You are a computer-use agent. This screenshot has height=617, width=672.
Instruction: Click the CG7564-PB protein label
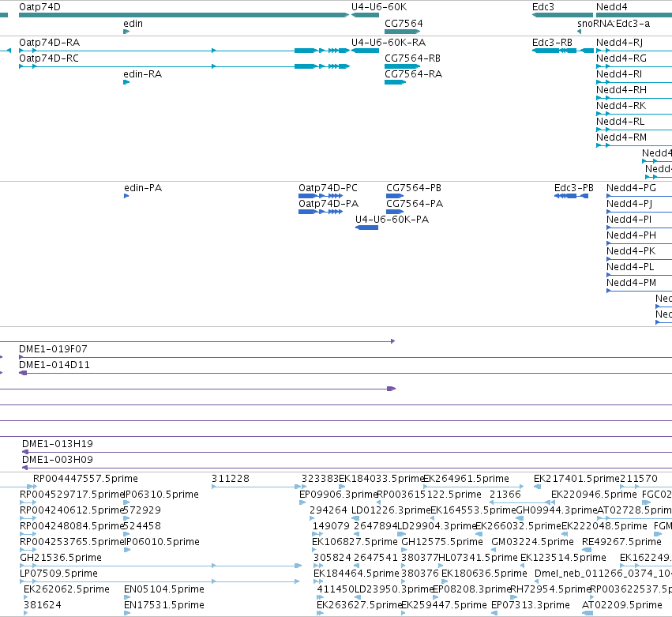(x=414, y=188)
